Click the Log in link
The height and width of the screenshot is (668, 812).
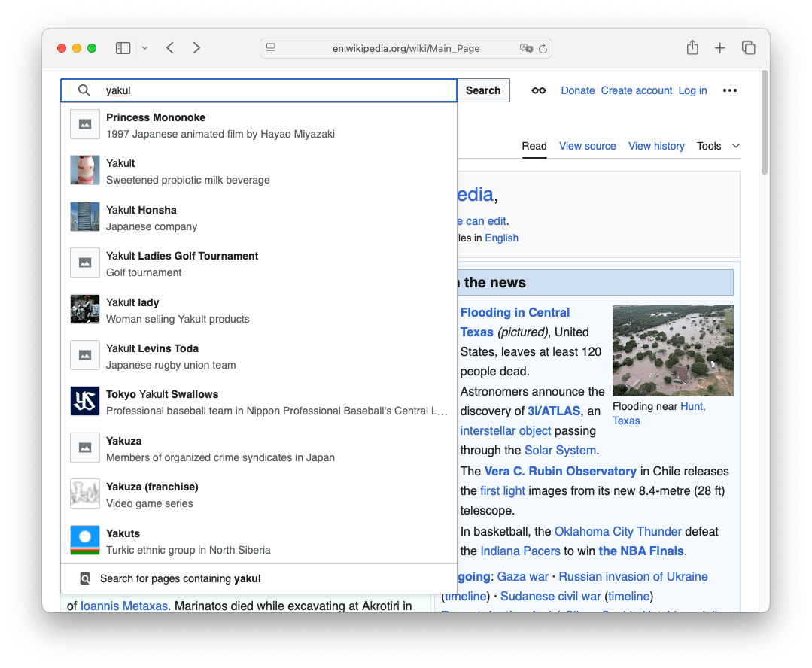tap(692, 90)
